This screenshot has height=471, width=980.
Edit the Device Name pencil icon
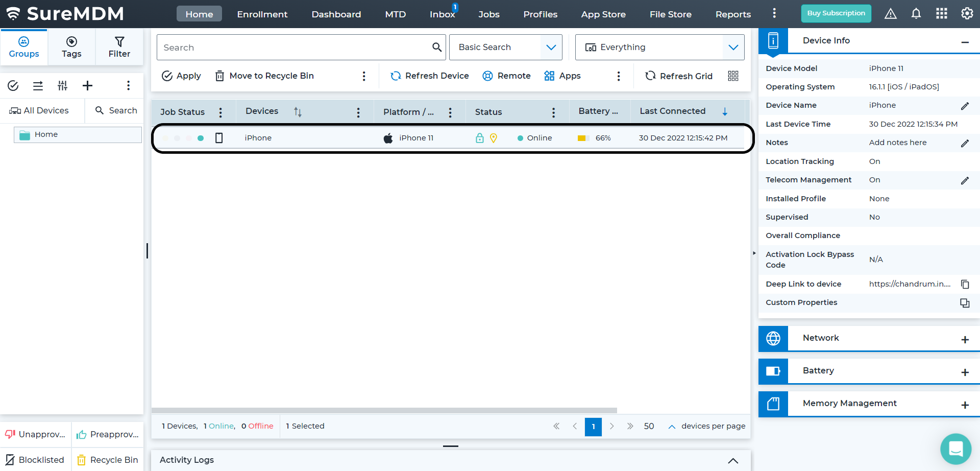965,106
